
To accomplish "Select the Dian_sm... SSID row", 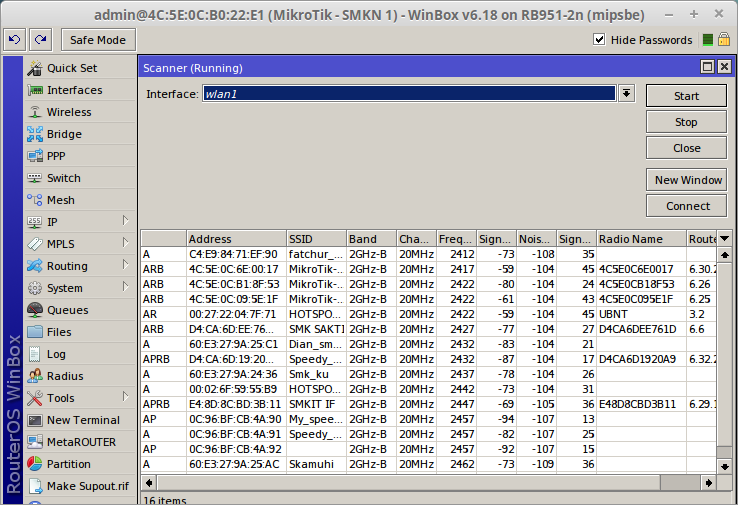I will [x=428, y=344].
